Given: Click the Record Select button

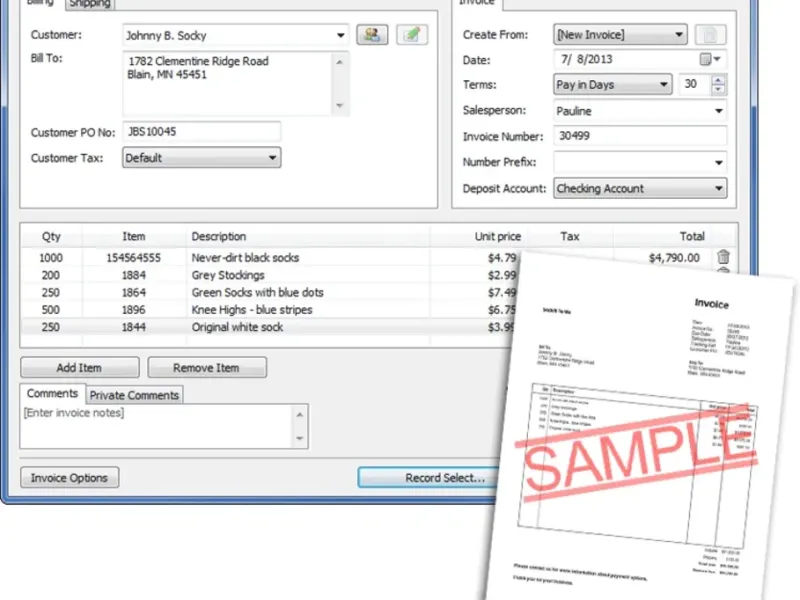Looking at the screenshot, I should pos(429,478).
